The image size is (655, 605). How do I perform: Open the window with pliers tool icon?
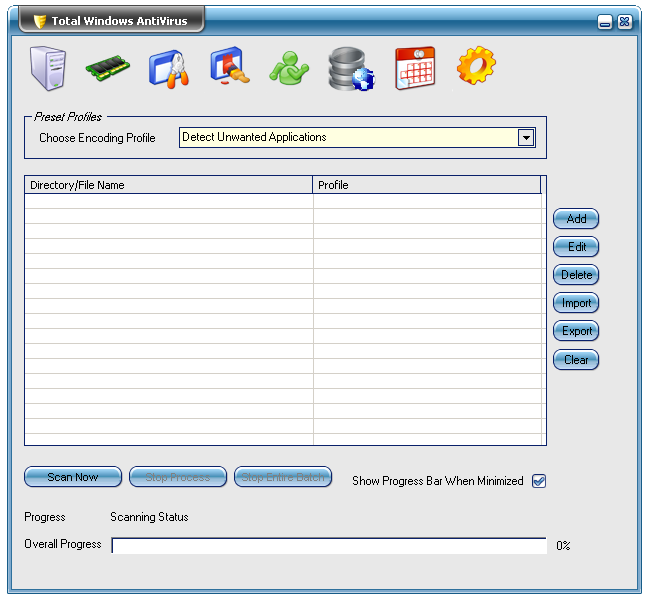pos(169,69)
